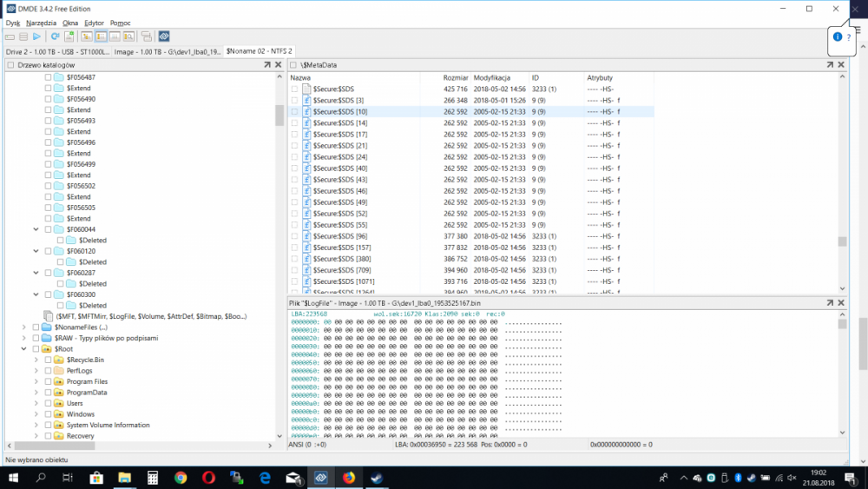Viewport: 868px width, 489px height.
Task: Collapse the $Root tree node
Action: click(23, 349)
